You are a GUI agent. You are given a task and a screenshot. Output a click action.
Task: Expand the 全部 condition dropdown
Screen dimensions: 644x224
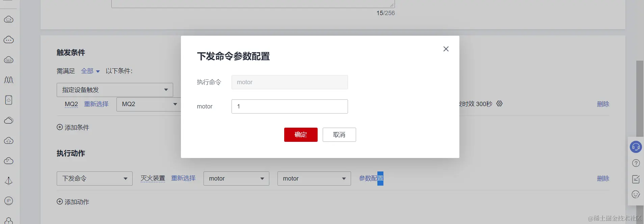(90, 71)
